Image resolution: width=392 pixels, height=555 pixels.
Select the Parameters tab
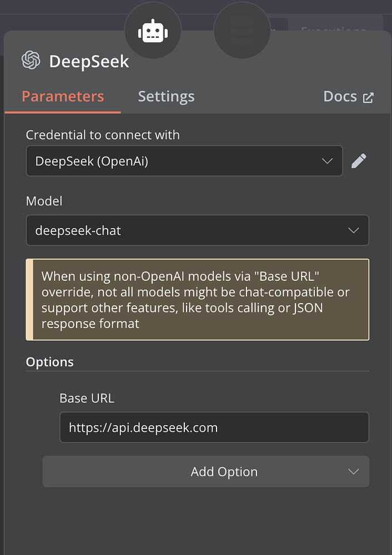click(62, 96)
